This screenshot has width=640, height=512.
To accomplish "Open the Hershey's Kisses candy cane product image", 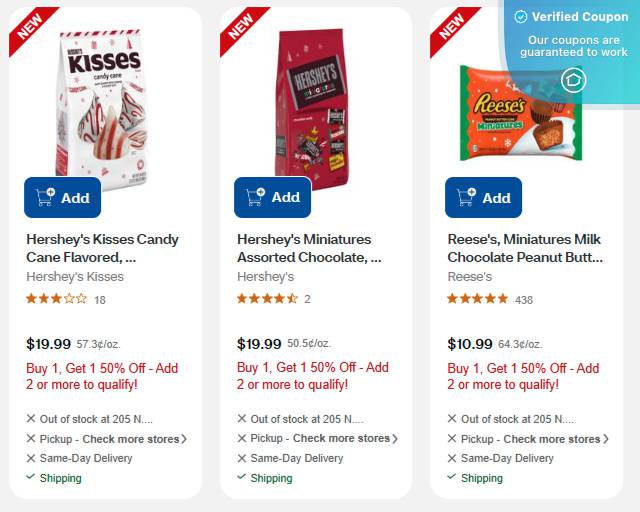I will [x=101, y=106].
